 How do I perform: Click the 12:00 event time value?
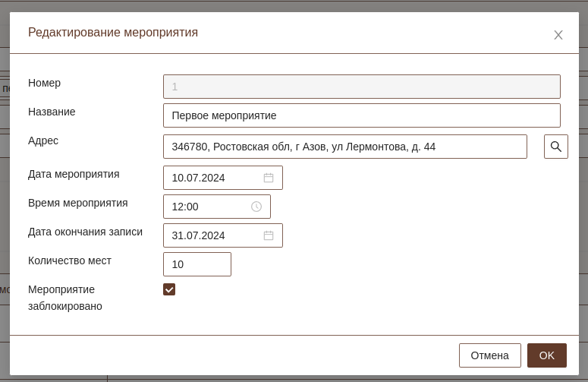[185, 207]
